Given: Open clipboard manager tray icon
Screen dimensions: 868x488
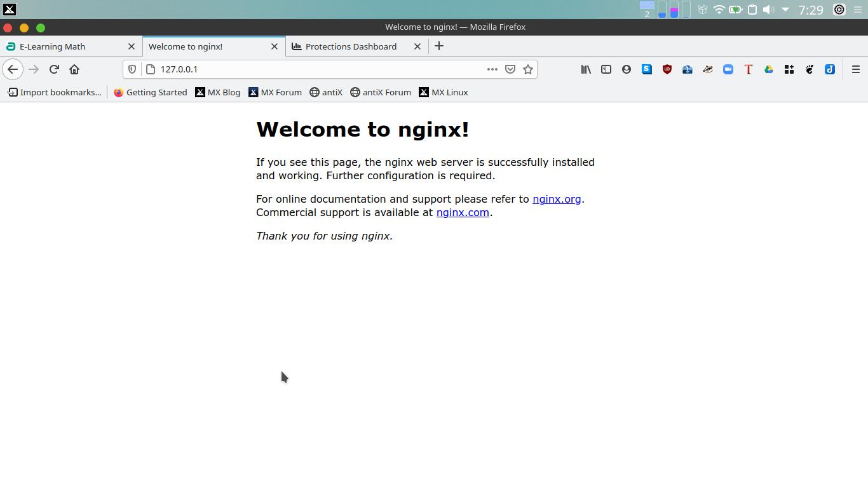Looking at the screenshot, I should pyautogui.click(x=752, y=10).
